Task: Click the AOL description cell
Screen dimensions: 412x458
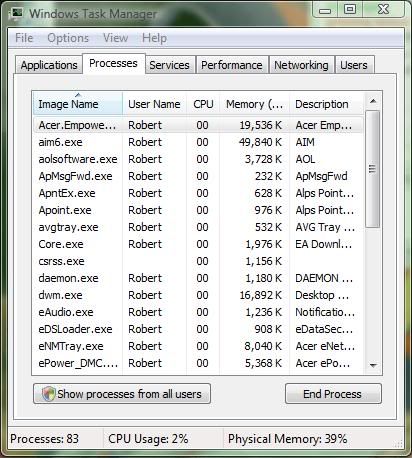Action: pos(305,159)
